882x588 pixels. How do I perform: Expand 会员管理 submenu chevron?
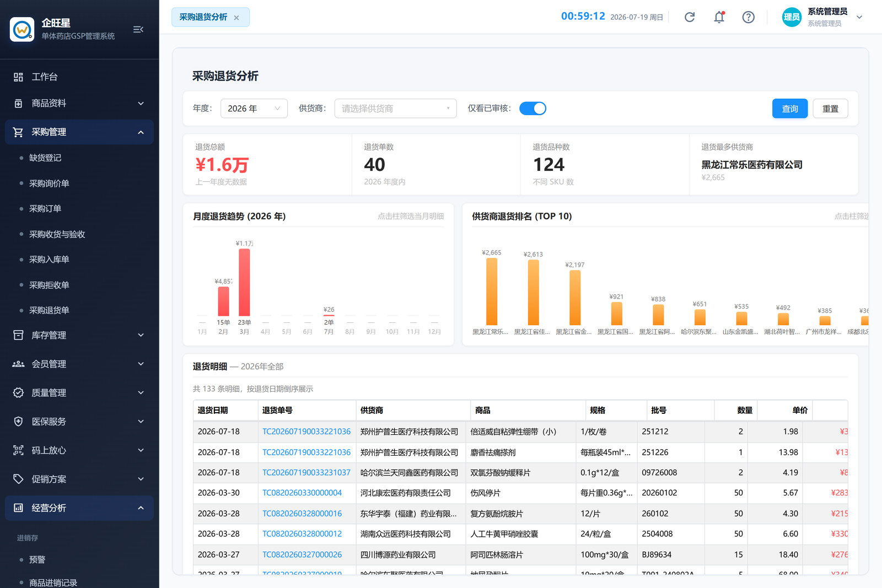click(x=141, y=364)
